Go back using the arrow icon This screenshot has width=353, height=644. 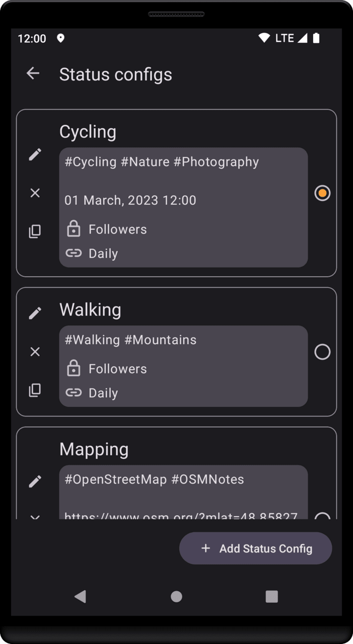click(x=33, y=73)
